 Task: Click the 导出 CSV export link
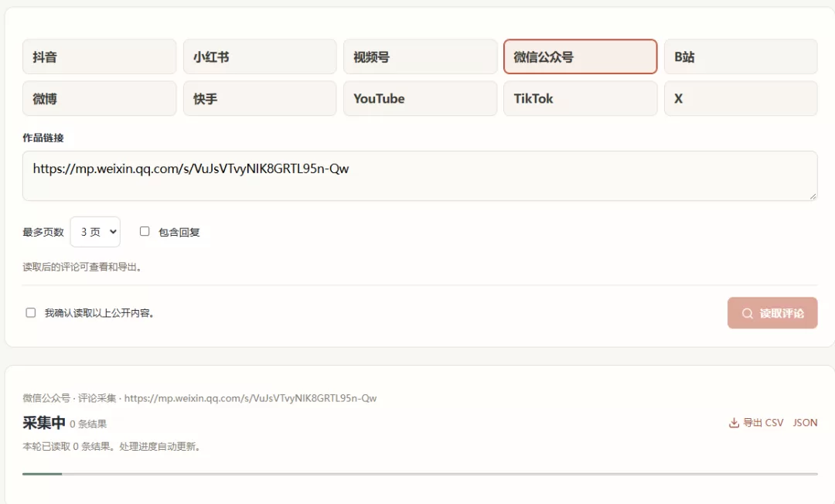coord(762,423)
